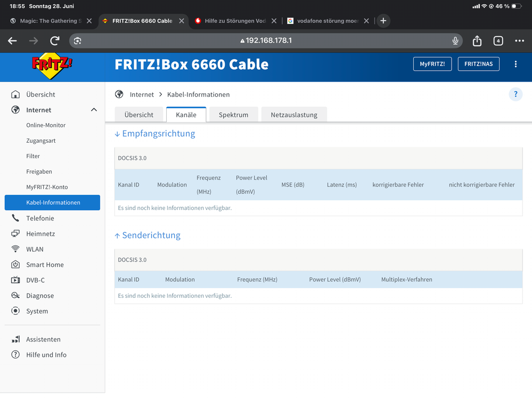The height and width of the screenshot is (399, 532).
Task: Collapse the Internet menu chevron
Action: 94,110
